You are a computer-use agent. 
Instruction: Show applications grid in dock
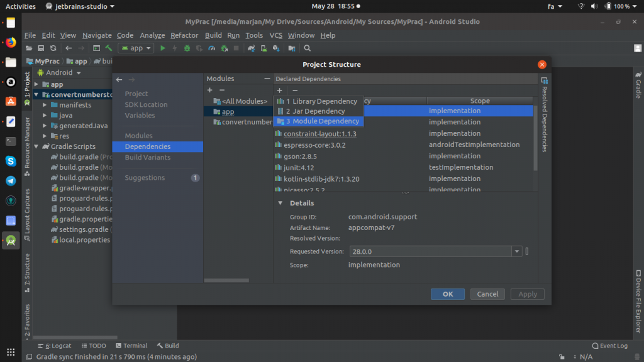(11, 352)
